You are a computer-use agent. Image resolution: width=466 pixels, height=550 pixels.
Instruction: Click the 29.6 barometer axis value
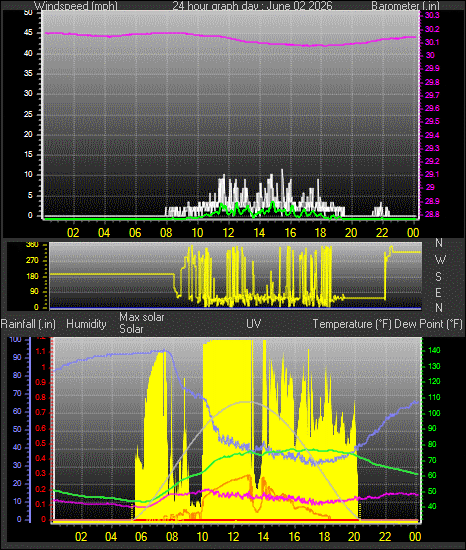click(x=432, y=108)
